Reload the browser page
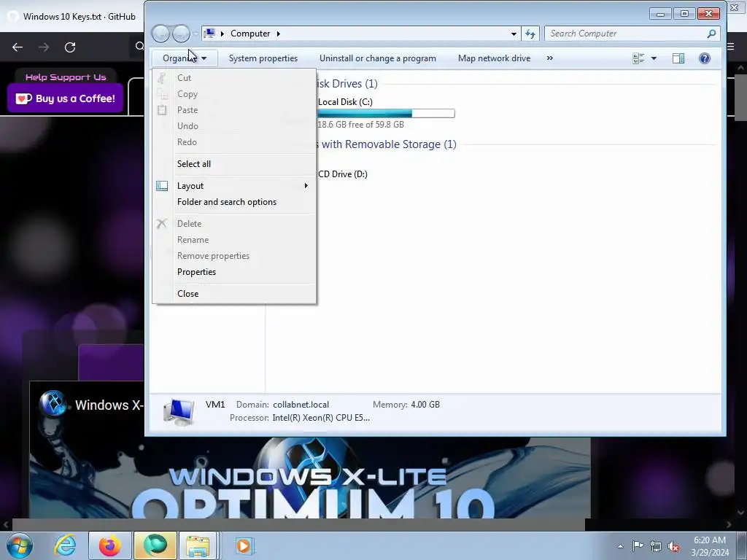The width and height of the screenshot is (747, 560). pyautogui.click(x=70, y=47)
